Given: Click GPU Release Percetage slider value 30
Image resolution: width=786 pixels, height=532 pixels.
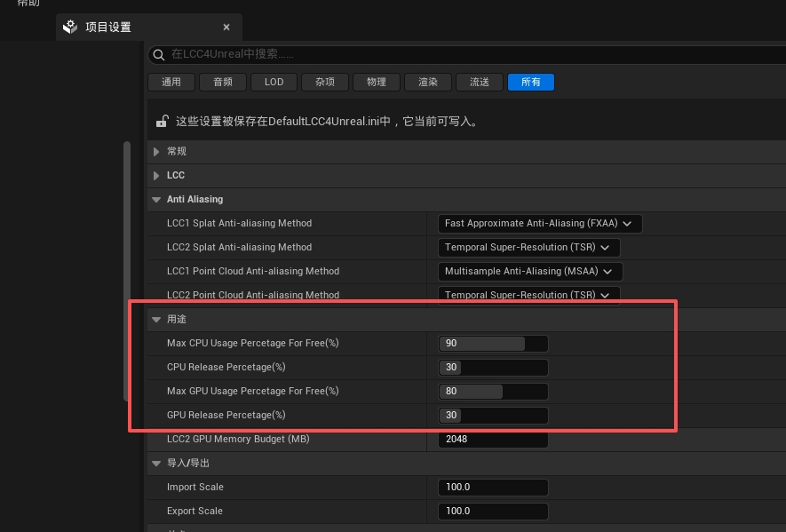Looking at the screenshot, I should coord(493,416).
